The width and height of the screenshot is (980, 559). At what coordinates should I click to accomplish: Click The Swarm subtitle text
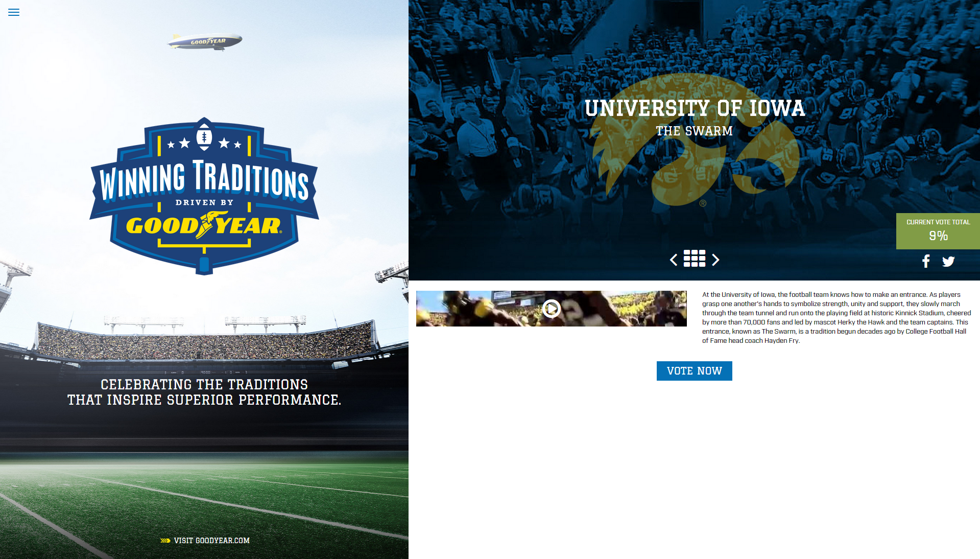(695, 131)
